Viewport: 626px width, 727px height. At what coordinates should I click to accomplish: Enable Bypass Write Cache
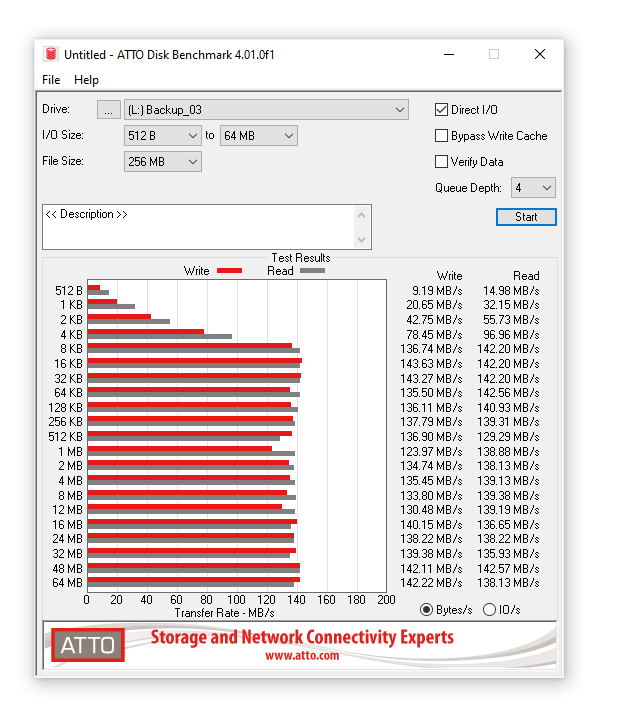click(x=441, y=136)
